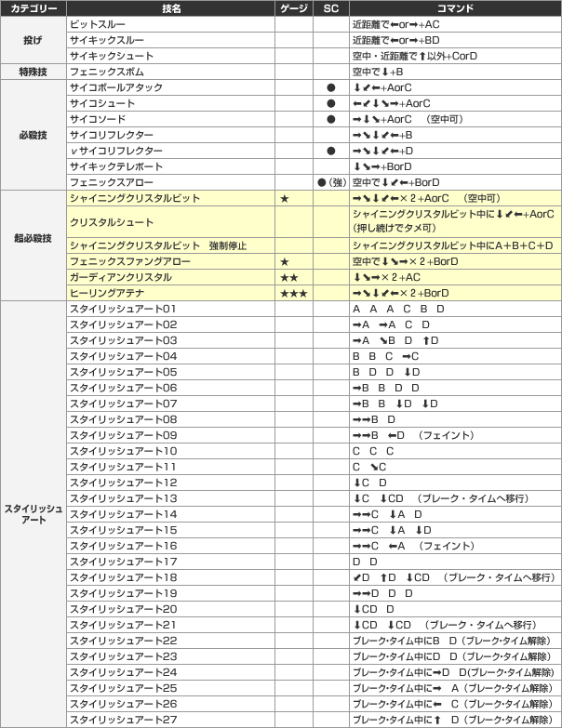This screenshot has width=562, height=728.
Task: Click the SC dot for サイコシュート
Action: click(331, 103)
